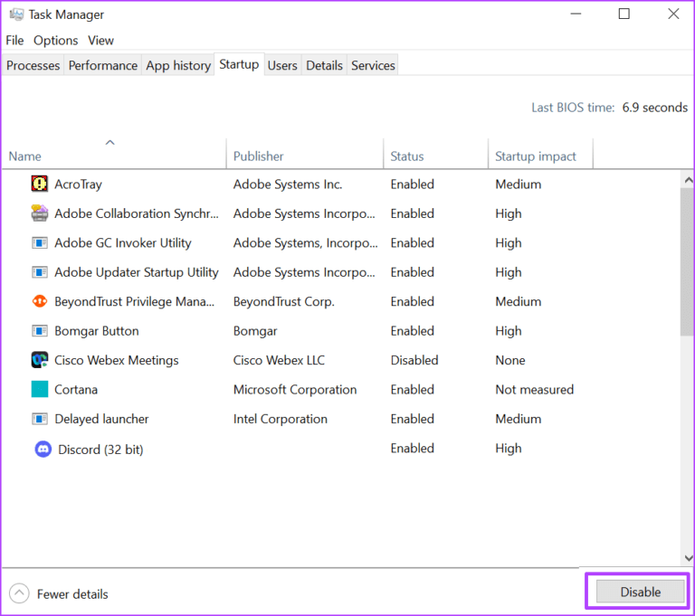Click the Not measured impact for Cortana
The image size is (695, 616).
click(535, 390)
